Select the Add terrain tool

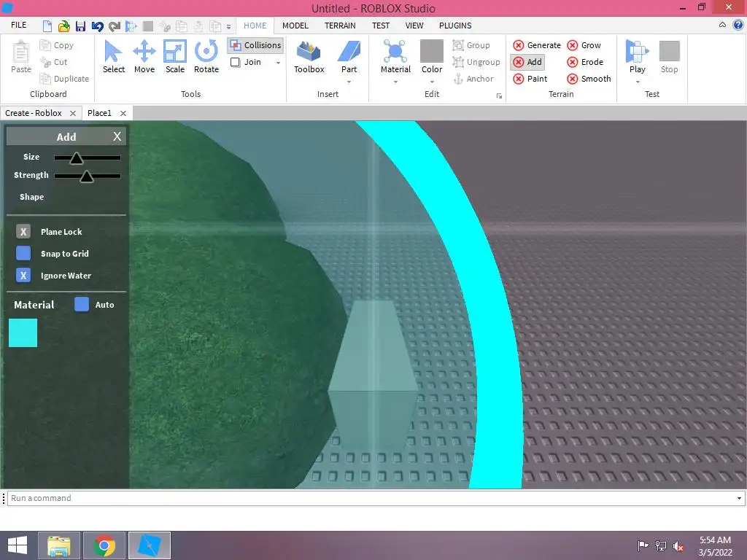[527, 62]
